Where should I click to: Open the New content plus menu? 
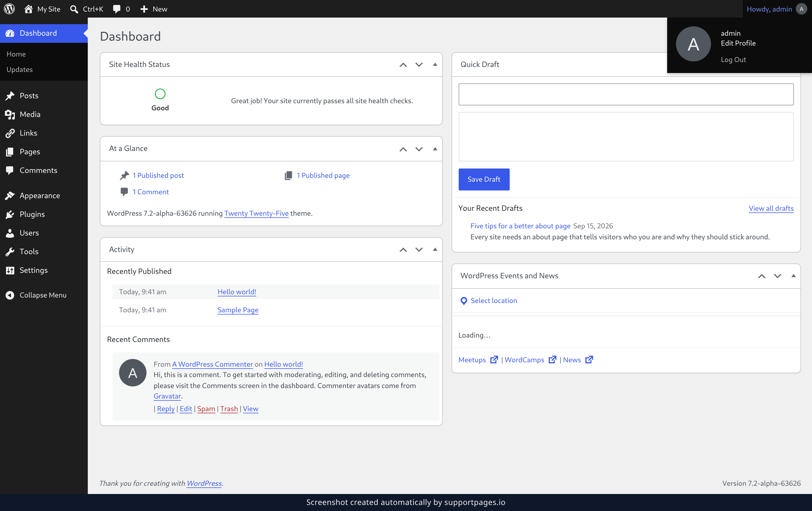(154, 9)
